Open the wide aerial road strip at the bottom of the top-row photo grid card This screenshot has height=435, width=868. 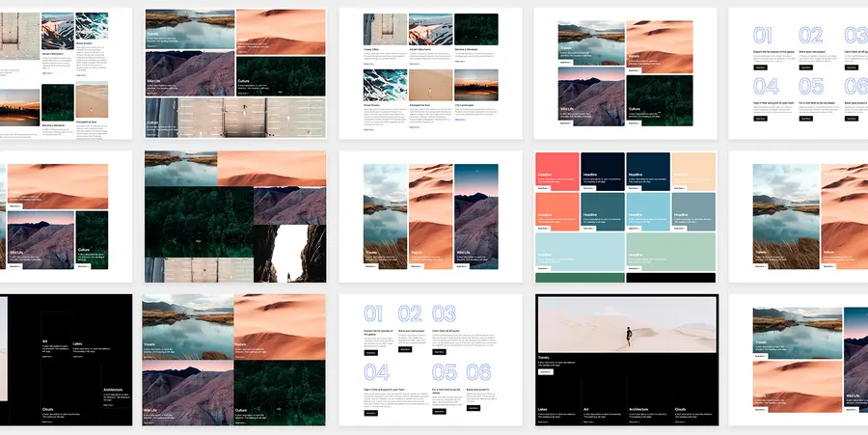[236, 118]
